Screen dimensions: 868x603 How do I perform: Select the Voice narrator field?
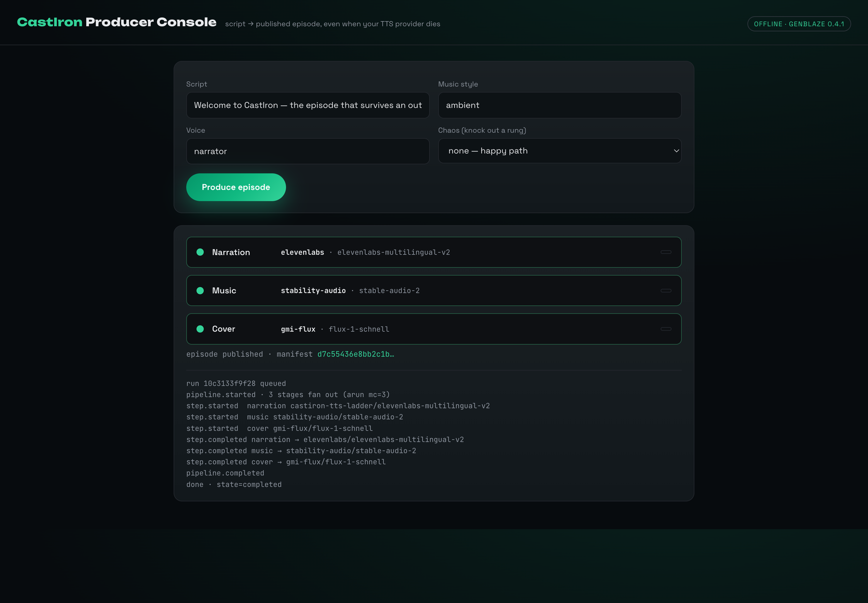(308, 151)
